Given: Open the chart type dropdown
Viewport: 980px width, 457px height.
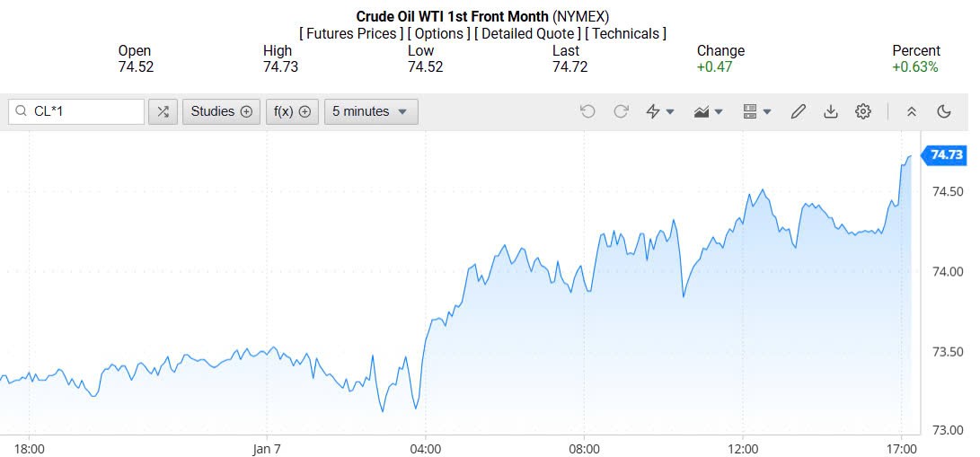Looking at the screenshot, I should pyautogui.click(x=709, y=111).
